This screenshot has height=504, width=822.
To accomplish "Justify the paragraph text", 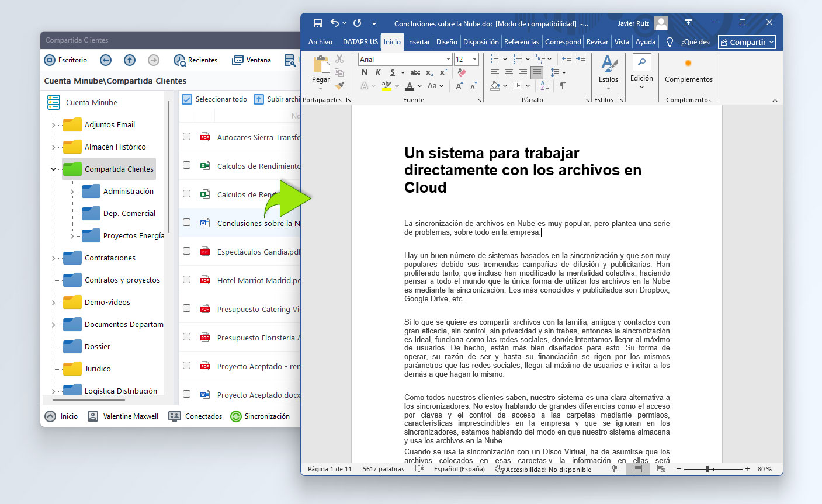I will [537, 72].
